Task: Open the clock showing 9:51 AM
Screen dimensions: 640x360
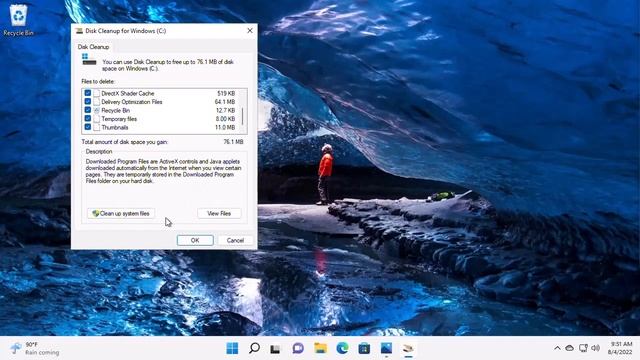Action: pyautogui.click(x=620, y=348)
